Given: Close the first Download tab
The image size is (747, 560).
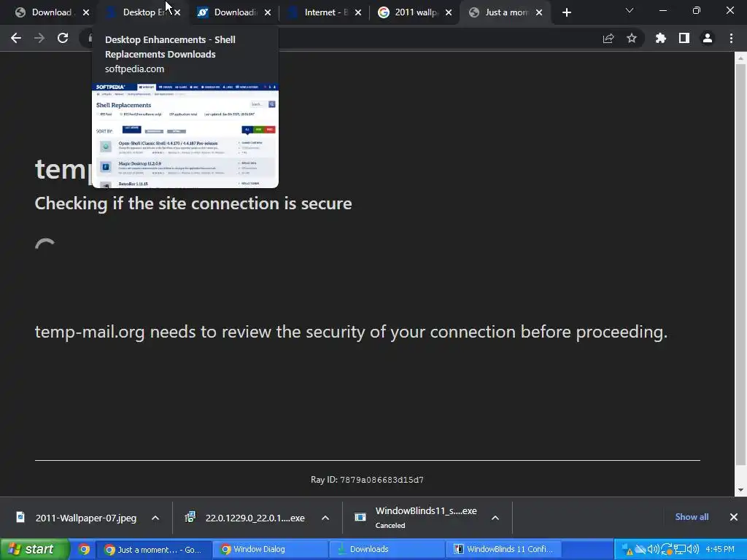Looking at the screenshot, I should coord(86,12).
